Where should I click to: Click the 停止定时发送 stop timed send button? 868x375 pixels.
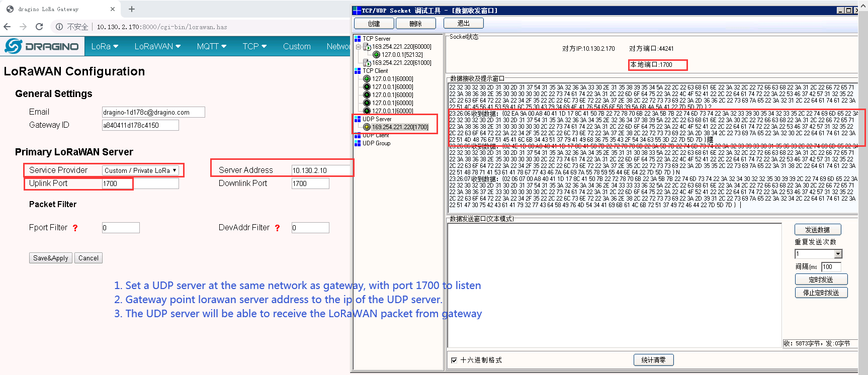coord(821,293)
